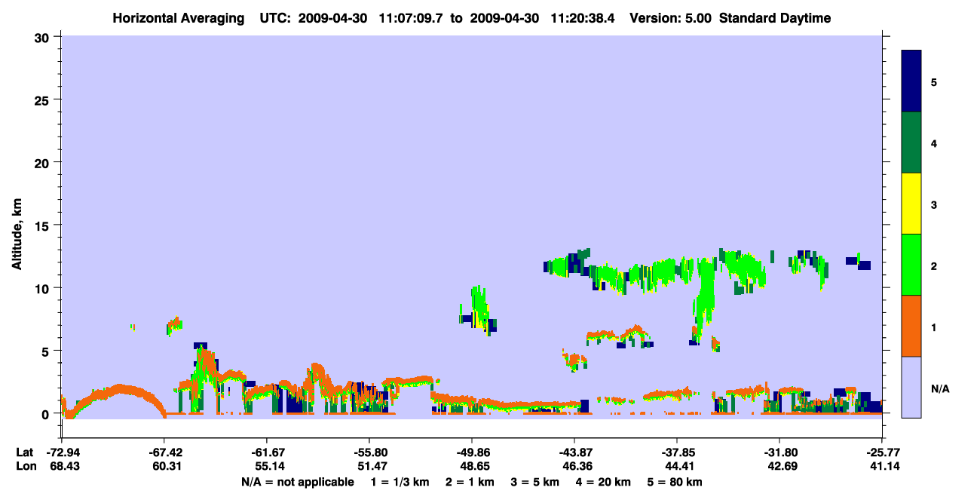Click the legend text '2 = 1 km'
The image size is (980, 503).
[470, 482]
